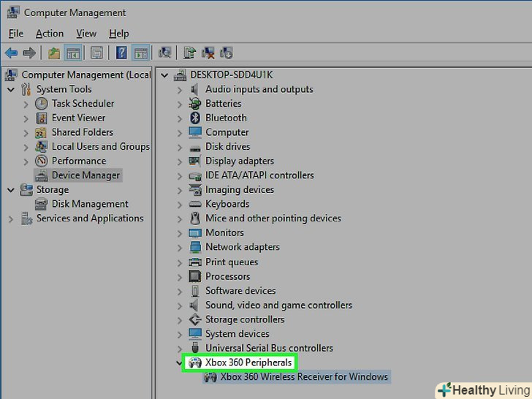
Task: Select the Task Scheduler label
Action: (x=83, y=104)
